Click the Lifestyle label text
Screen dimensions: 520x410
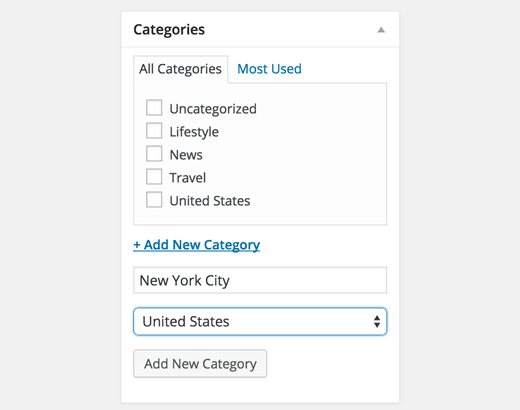[x=194, y=132]
